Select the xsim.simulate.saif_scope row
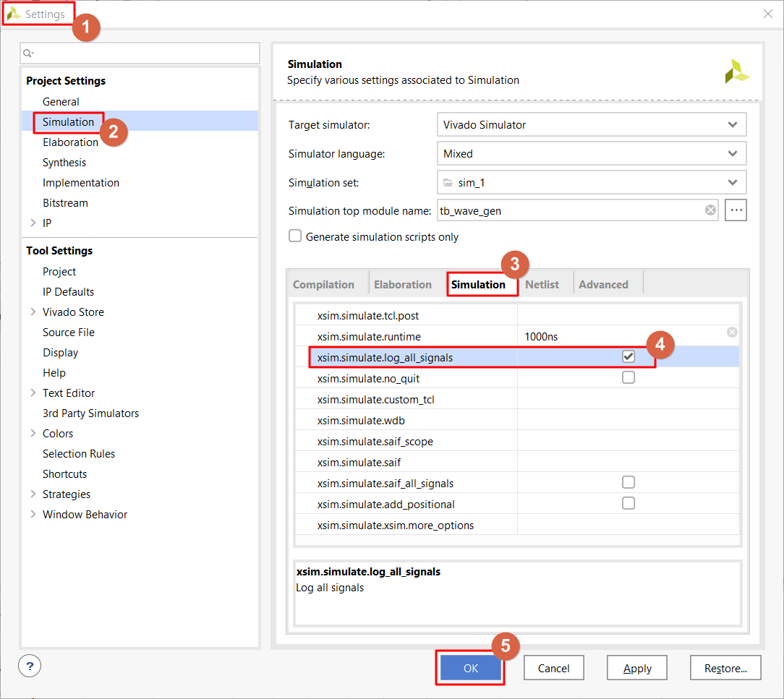Screen dimensions: 784x699 (x=518, y=441)
